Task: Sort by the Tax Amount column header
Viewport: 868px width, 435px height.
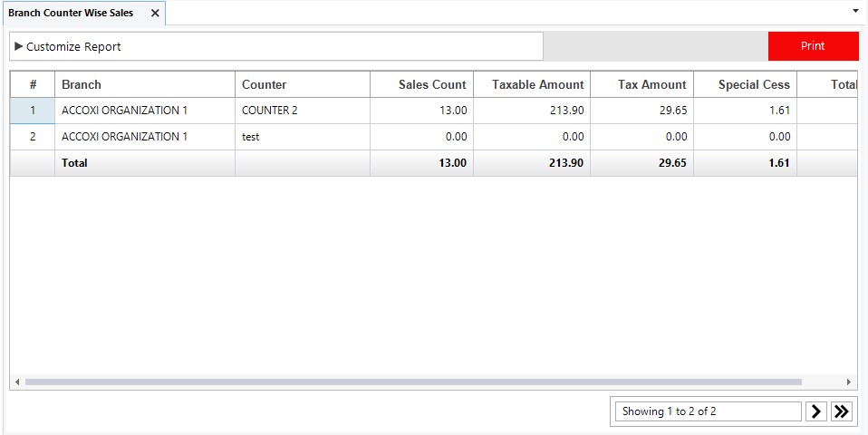Action: (642, 84)
